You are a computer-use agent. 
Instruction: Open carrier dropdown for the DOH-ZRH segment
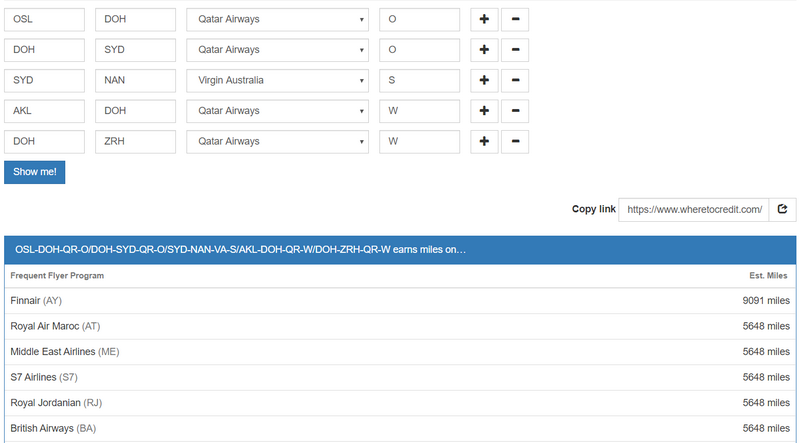tap(277, 142)
